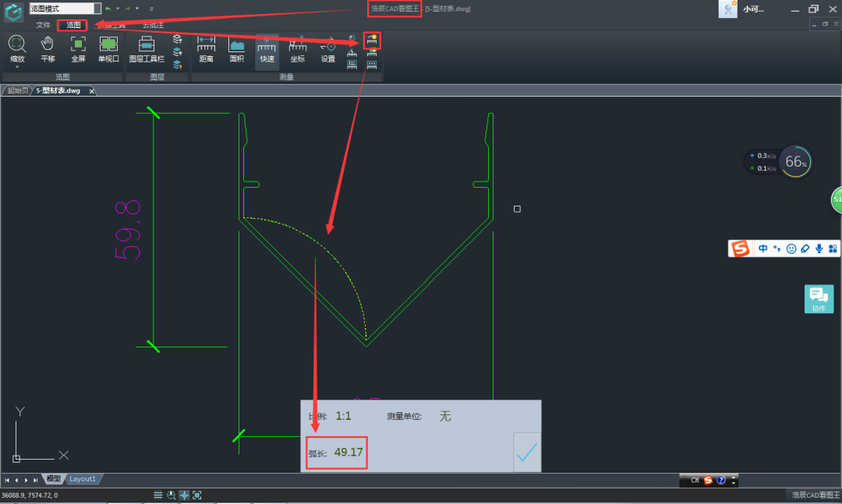Screen dimensions: 842x504
Task: Pick the 坐标 coordinate measure tool
Action: [298, 48]
